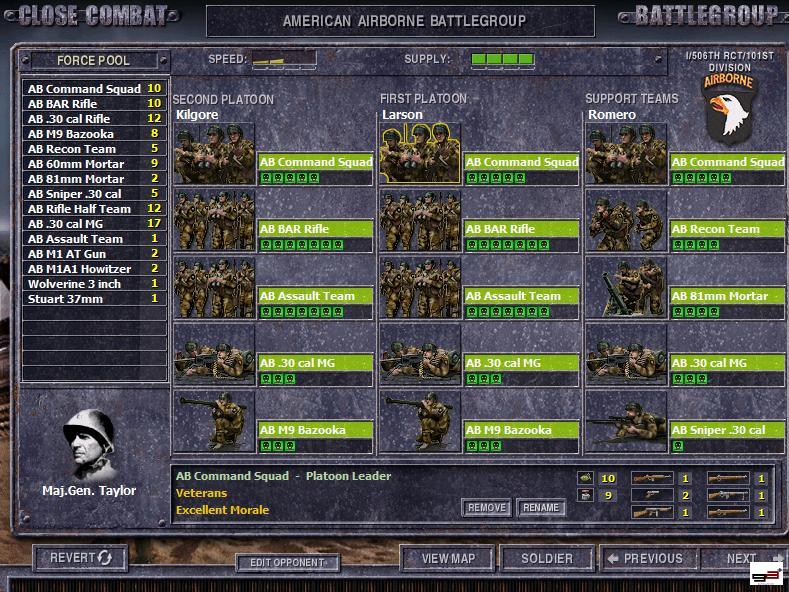This screenshot has width=789, height=592.
Task: Click the 101st Airborne eagle emblem
Action: (729, 108)
